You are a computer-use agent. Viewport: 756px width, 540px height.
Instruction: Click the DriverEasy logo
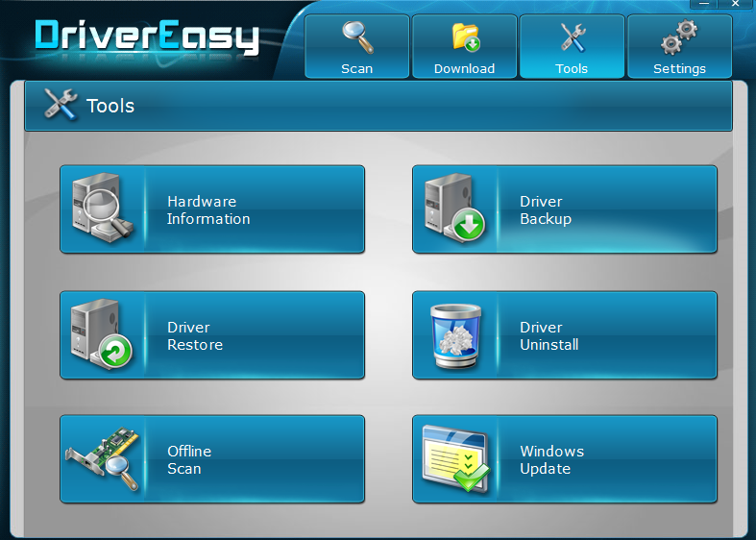point(147,37)
